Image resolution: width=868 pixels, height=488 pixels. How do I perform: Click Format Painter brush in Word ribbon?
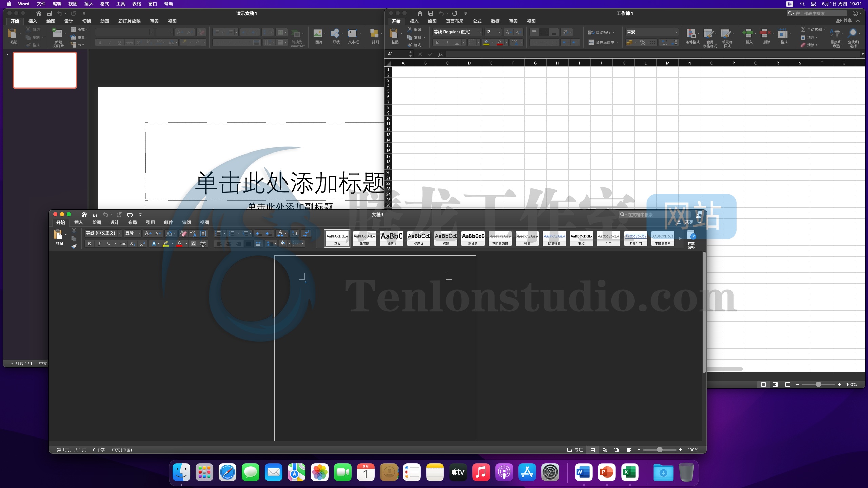74,247
